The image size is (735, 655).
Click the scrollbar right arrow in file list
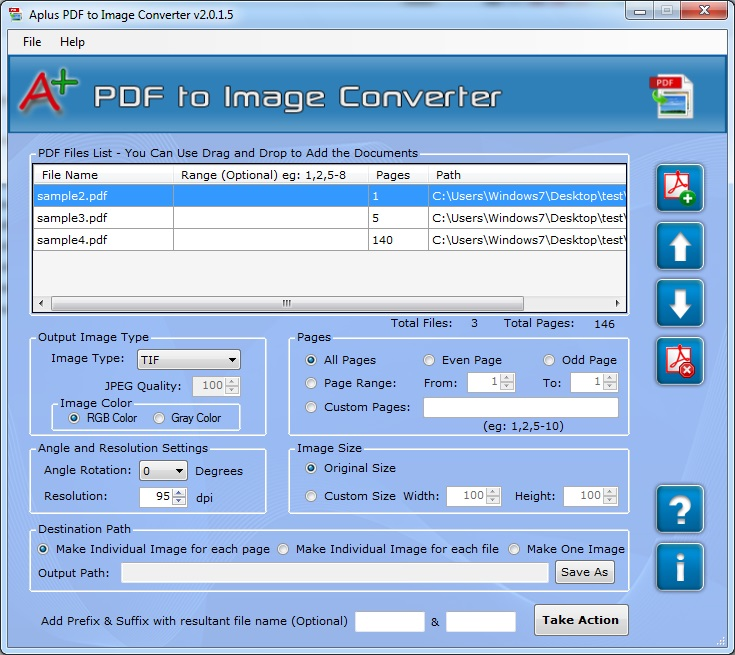[617, 303]
